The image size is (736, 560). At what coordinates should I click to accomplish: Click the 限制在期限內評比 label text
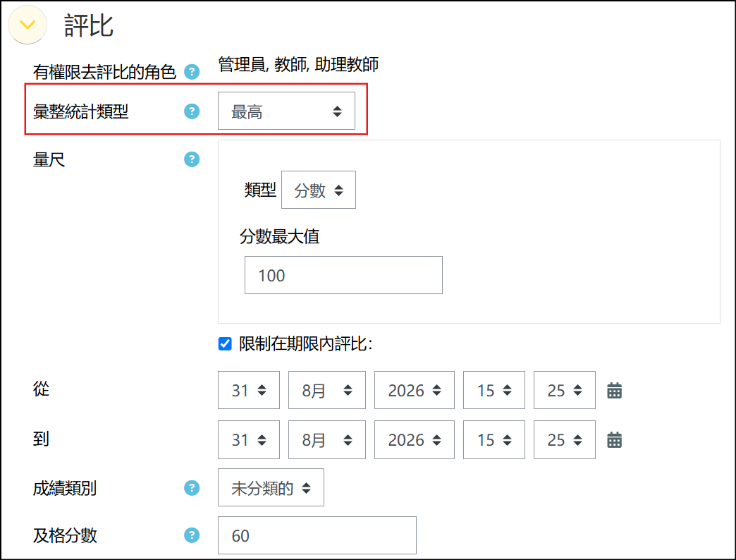(x=305, y=344)
